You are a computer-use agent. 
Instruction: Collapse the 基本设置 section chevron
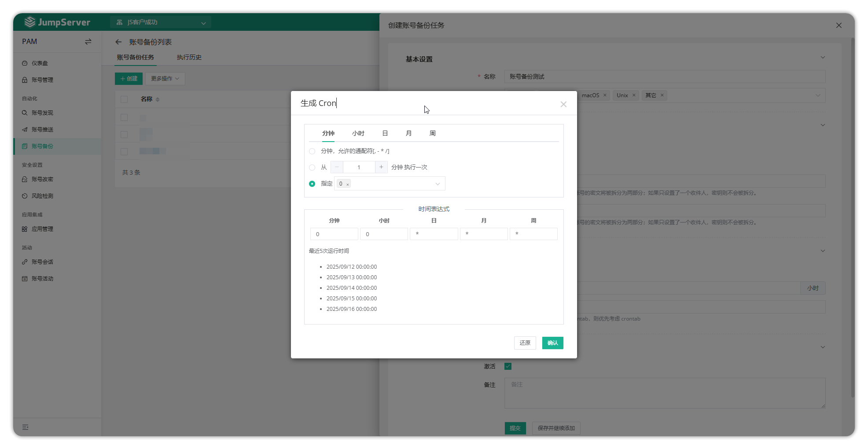(x=822, y=58)
